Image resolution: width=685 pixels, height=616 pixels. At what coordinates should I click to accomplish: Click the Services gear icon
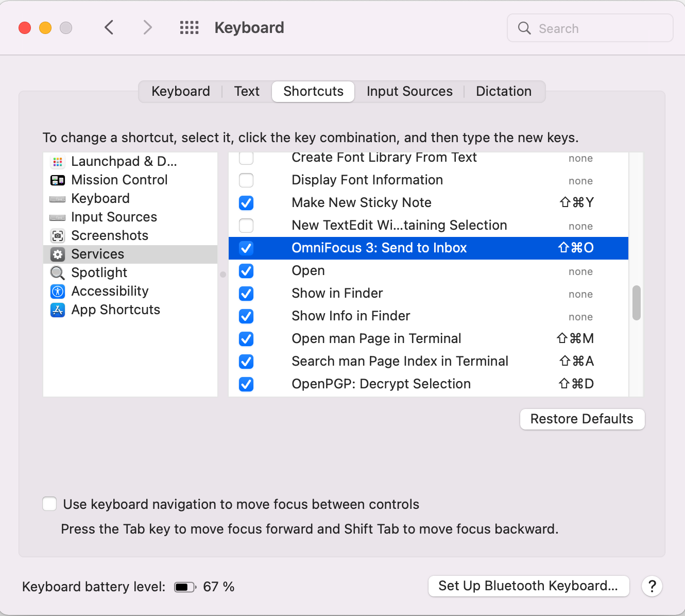tap(58, 254)
